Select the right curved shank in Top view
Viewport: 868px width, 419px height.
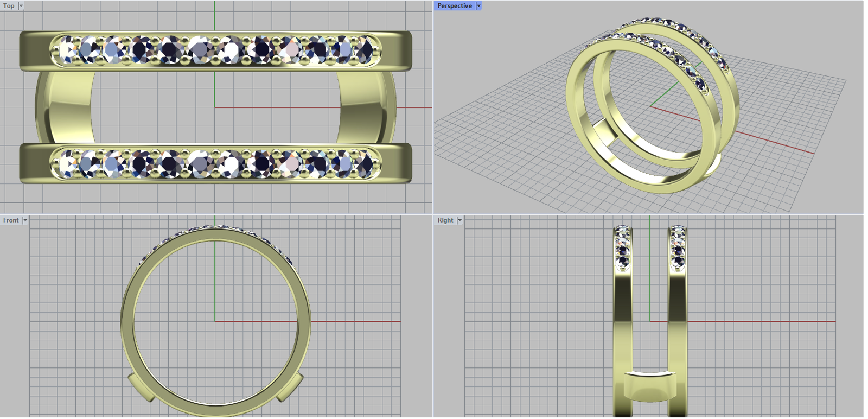point(366,107)
